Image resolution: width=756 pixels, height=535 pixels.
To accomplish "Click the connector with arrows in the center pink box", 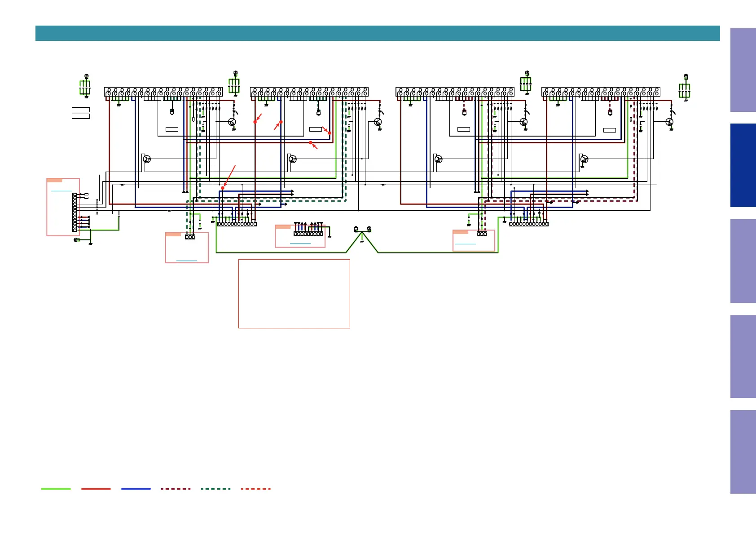I will point(308,234).
